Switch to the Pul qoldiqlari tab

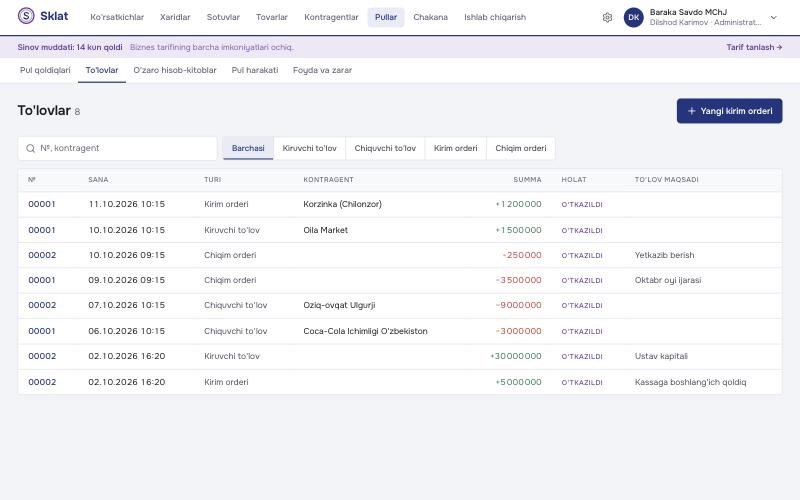click(45, 70)
